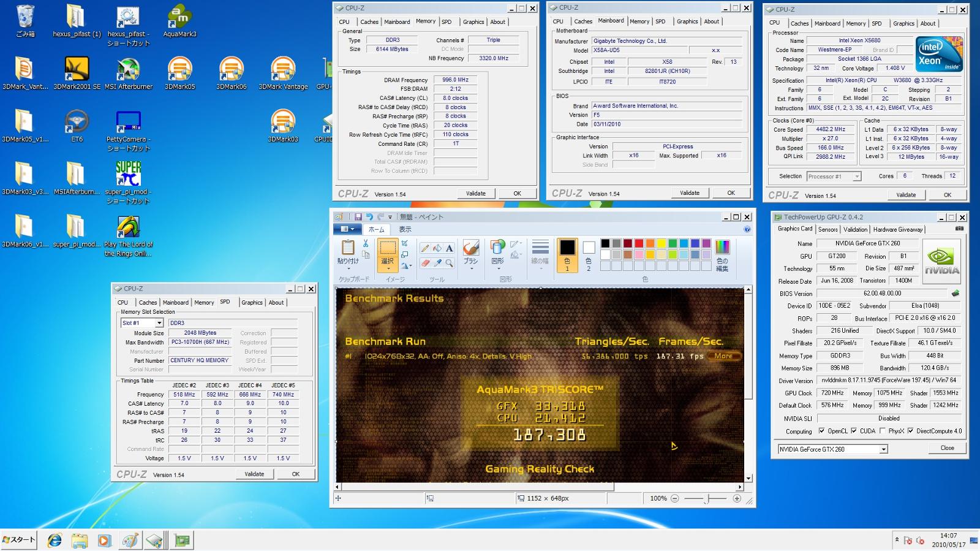Image resolution: width=980 pixels, height=551 pixels.
Task: Open the Paint application menu button
Action: click(347, 229)
